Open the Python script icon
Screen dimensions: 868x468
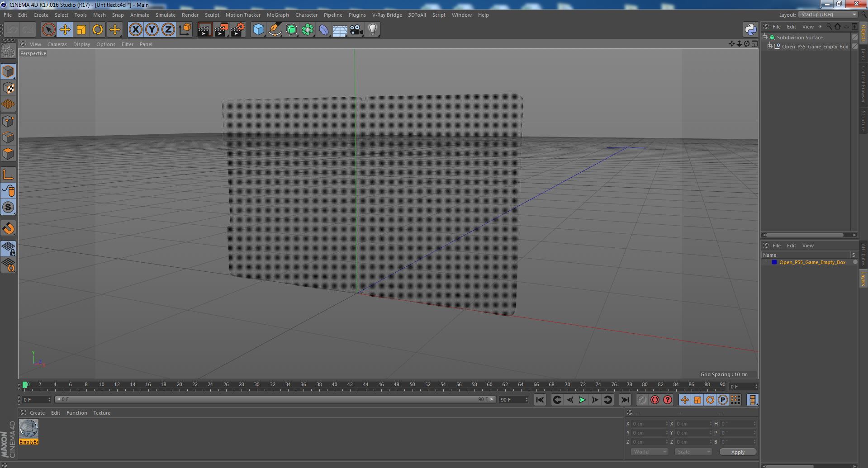751,30
